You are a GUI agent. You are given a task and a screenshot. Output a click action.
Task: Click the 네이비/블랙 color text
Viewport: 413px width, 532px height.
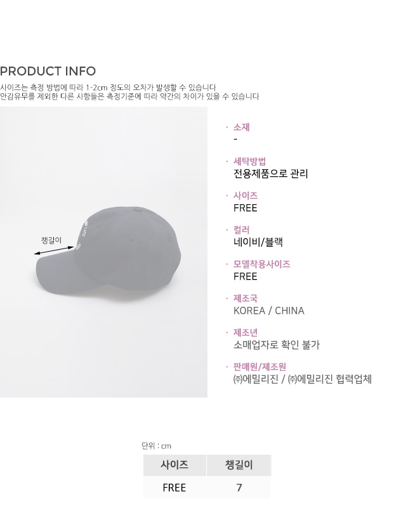pos(258,242)
